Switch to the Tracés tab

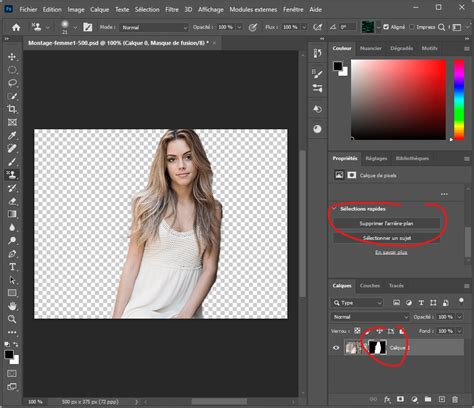(x=396, y=285)
